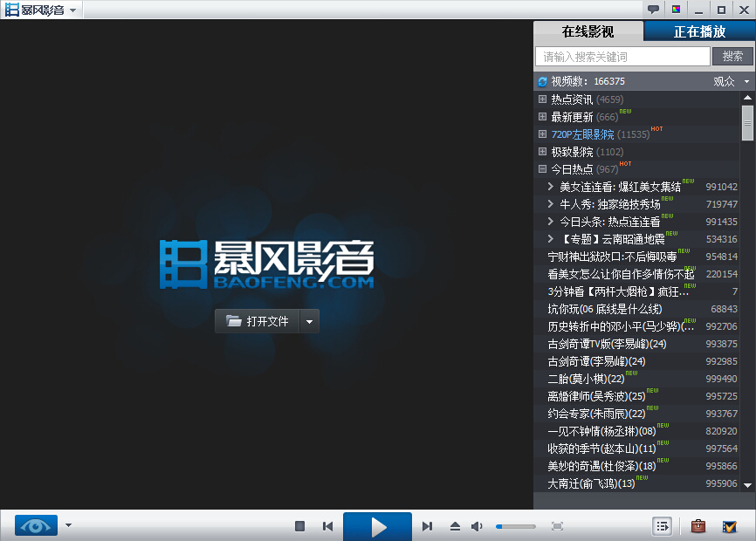Select 坑你玩(06 底线是什么线) video
This screenshot has height=541, width=756.
(605, 309)
